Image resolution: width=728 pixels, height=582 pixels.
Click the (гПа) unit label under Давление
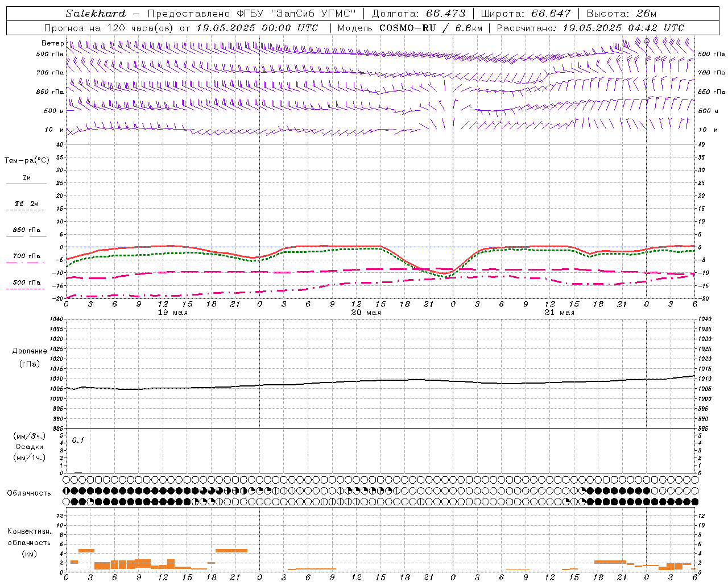click(x=30, y=364)
